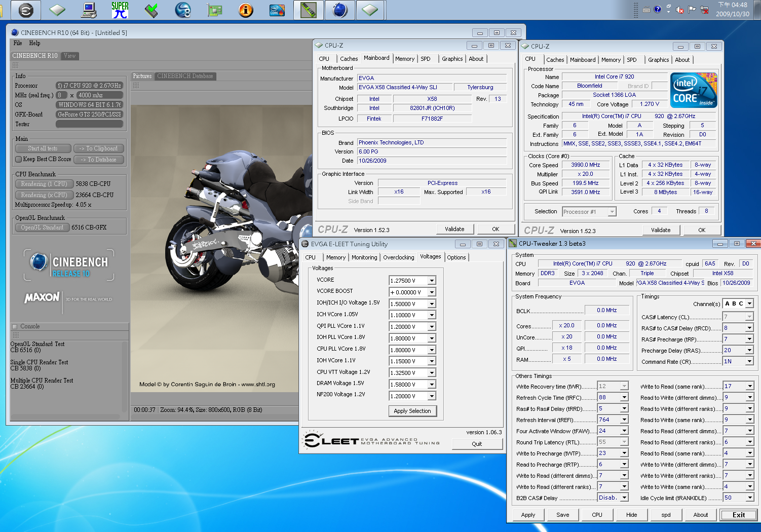Switch to CINEBENCH Database tab
This screenshot has height=532, width=761.
point(185,76)
